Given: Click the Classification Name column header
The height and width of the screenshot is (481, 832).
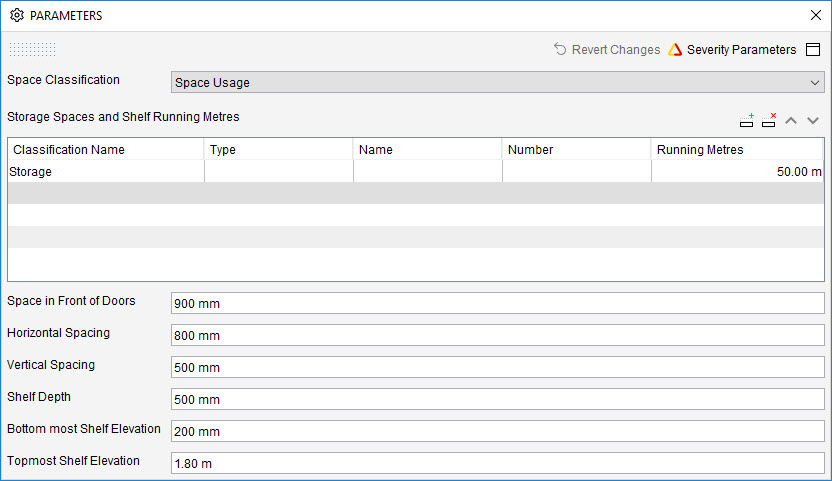Looking at the screenshot, I should [106, 150].
